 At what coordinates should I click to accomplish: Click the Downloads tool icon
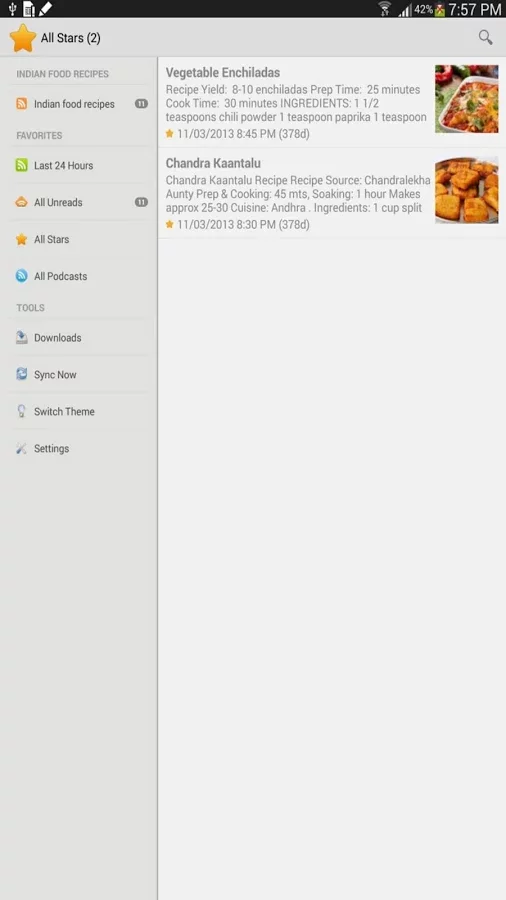21,338
